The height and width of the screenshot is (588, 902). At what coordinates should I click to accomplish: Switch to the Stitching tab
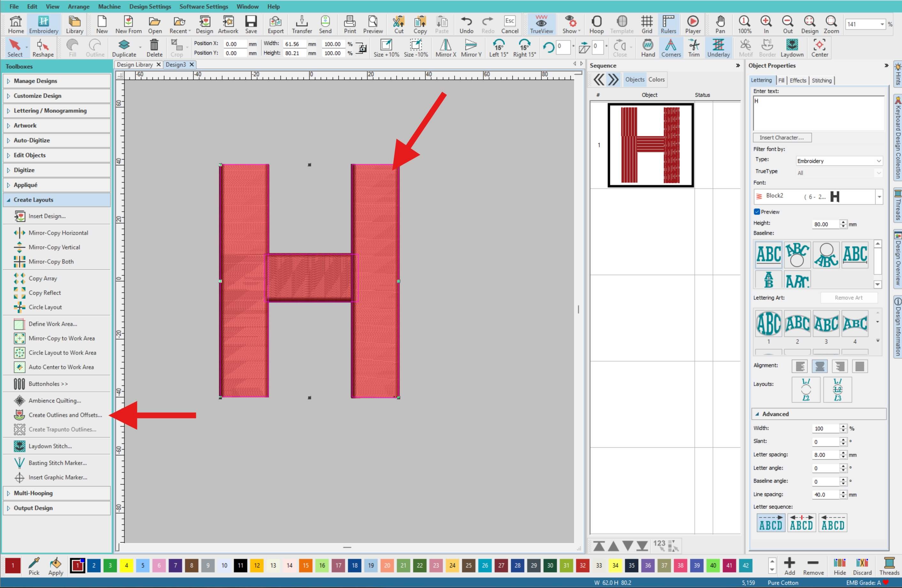pyautogui.click(x=821, y=81)
